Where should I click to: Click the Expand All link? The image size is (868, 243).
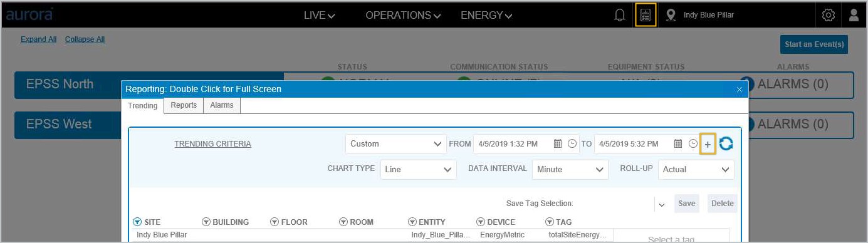(39, 39)
